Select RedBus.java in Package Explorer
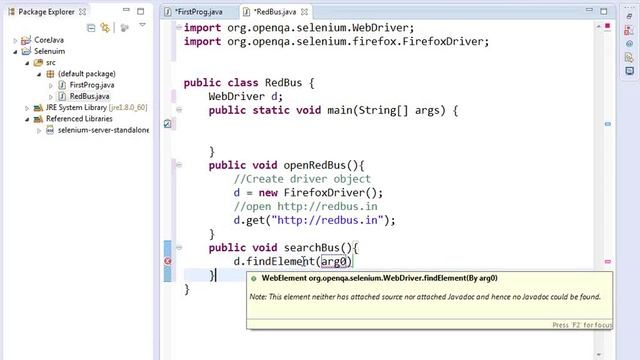The width and height of the screenshot is (640, 360). 89,96
